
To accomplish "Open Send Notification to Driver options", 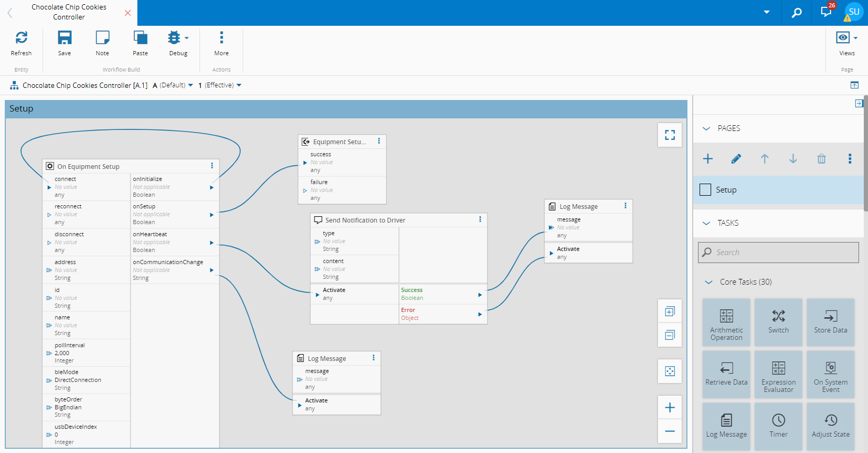I will 480,219.
